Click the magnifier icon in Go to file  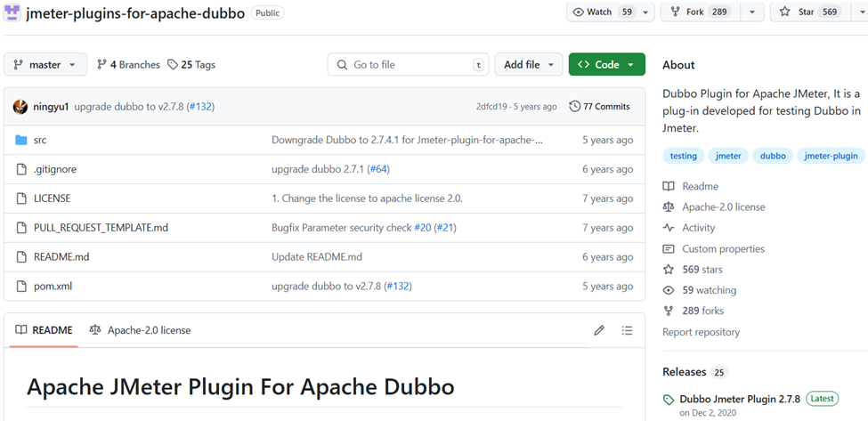343,65
